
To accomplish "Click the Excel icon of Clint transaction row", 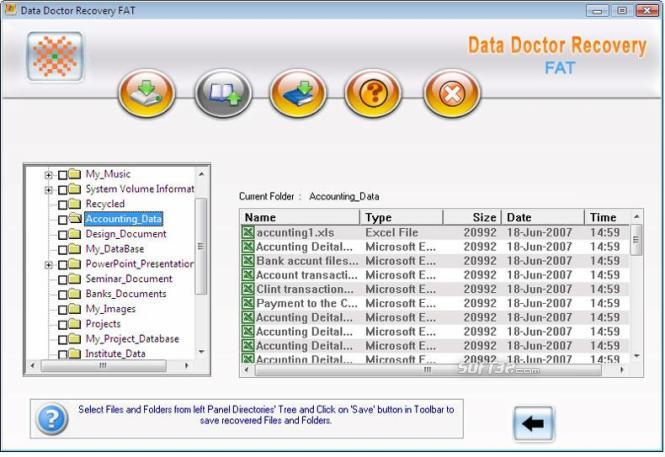I will click(x=248, y=289).
